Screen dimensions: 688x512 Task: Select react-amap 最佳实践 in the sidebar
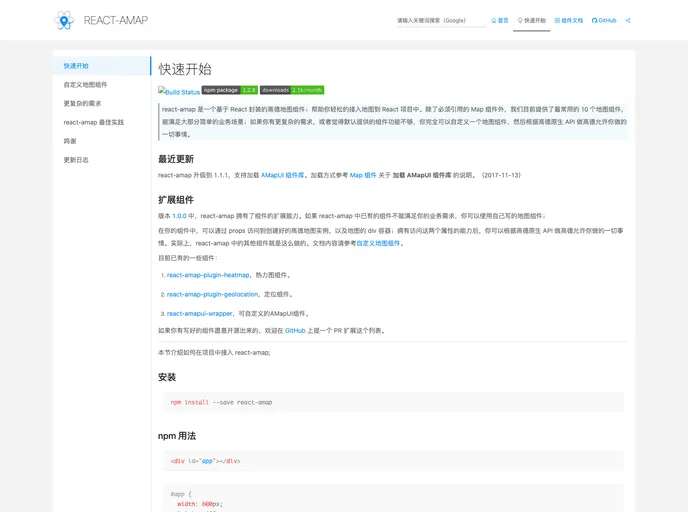(102, 122)
